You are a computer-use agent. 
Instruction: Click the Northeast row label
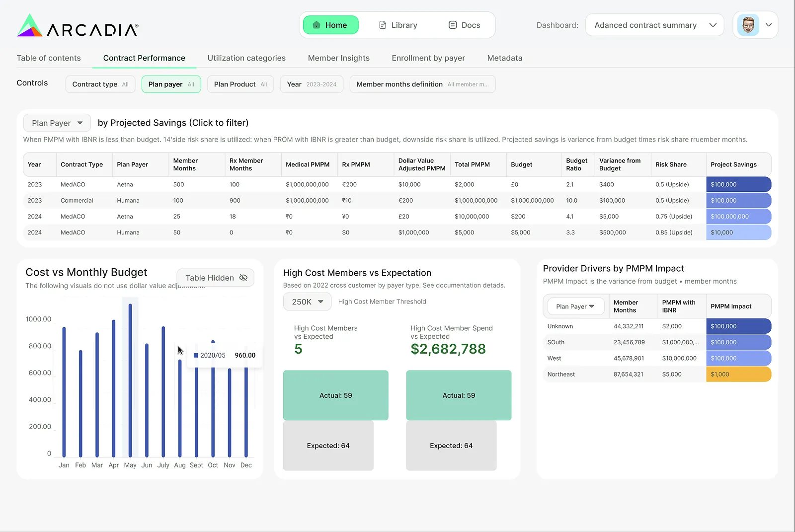click(x=561, y=375)
